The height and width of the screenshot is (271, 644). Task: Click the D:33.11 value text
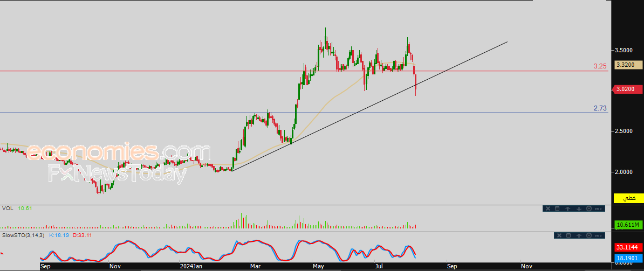click(82, 235)
